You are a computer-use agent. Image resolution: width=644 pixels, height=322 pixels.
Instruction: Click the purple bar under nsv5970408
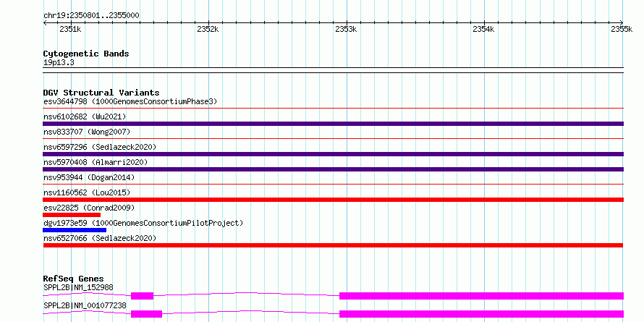point(333,169)
